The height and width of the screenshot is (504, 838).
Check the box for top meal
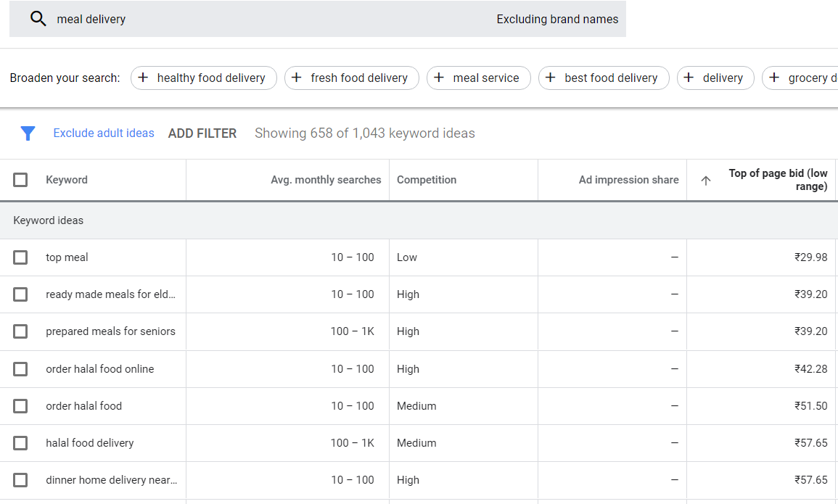click(20, 257)
